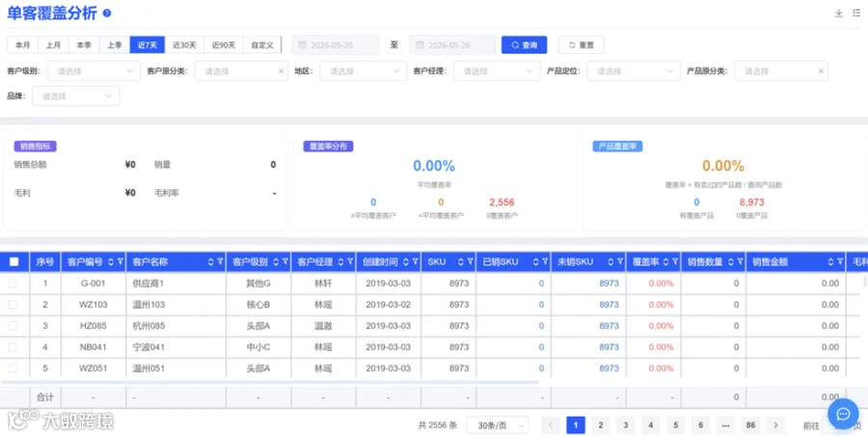Click the 8,973 zero-coverage products number
The height and width of the screenshot is (437, 868).
pos(751,203)
